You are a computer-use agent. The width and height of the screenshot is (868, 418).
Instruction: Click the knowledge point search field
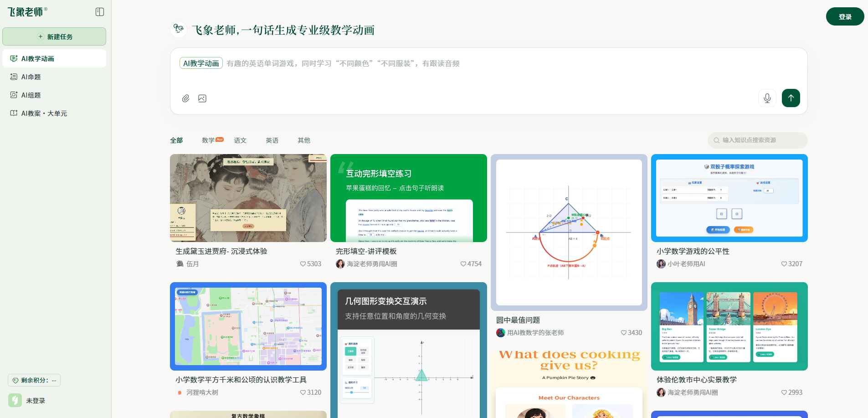click(x=757, y=140)
